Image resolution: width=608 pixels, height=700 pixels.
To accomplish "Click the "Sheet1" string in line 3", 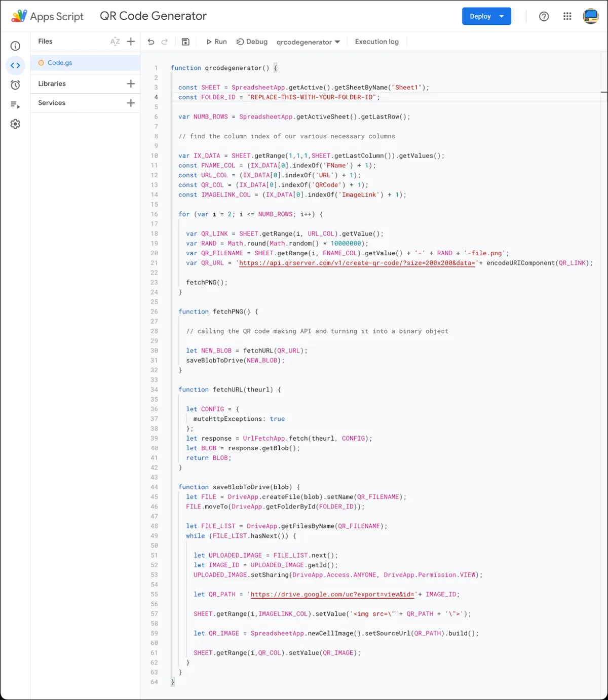I will point(406,88).
